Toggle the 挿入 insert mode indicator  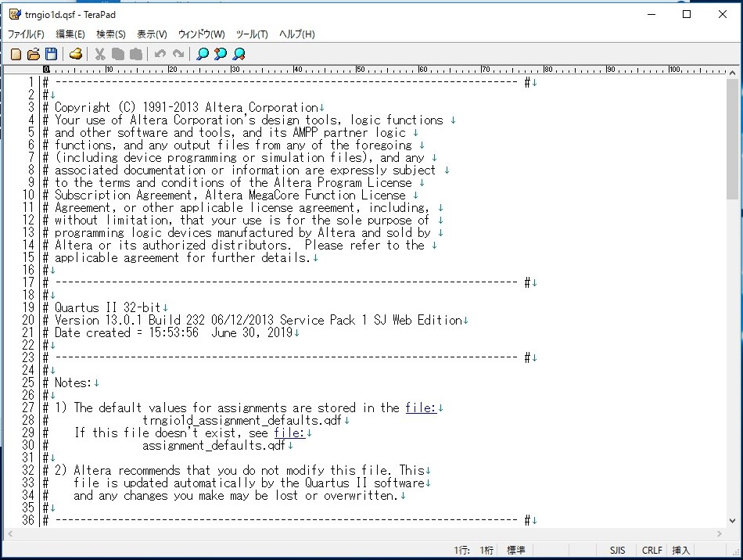(x=681, y=551)
